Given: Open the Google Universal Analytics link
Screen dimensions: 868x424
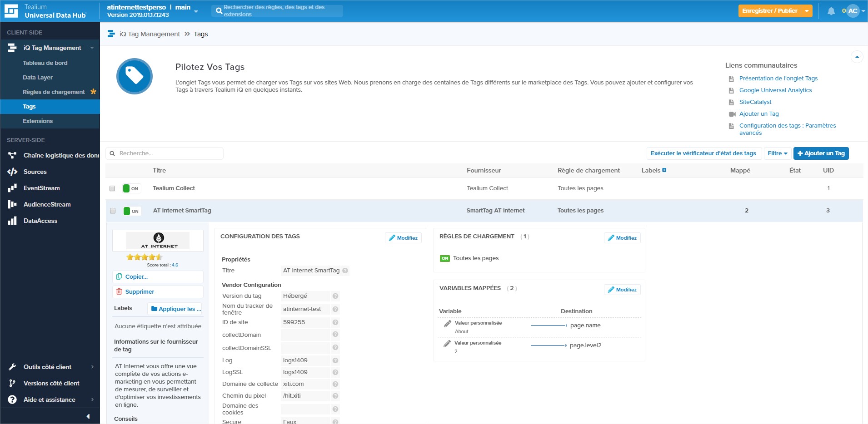Looking at the screenshot, I should click(775, 90).
